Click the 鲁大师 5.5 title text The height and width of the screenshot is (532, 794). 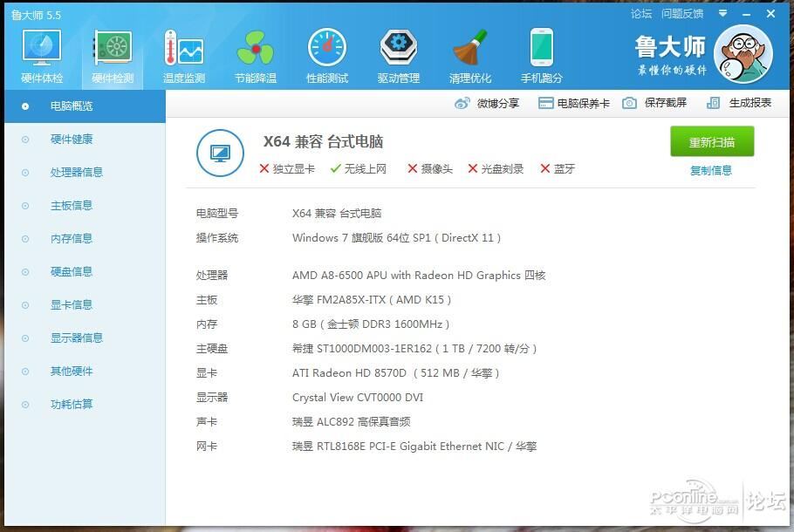(x=36, y=15)
